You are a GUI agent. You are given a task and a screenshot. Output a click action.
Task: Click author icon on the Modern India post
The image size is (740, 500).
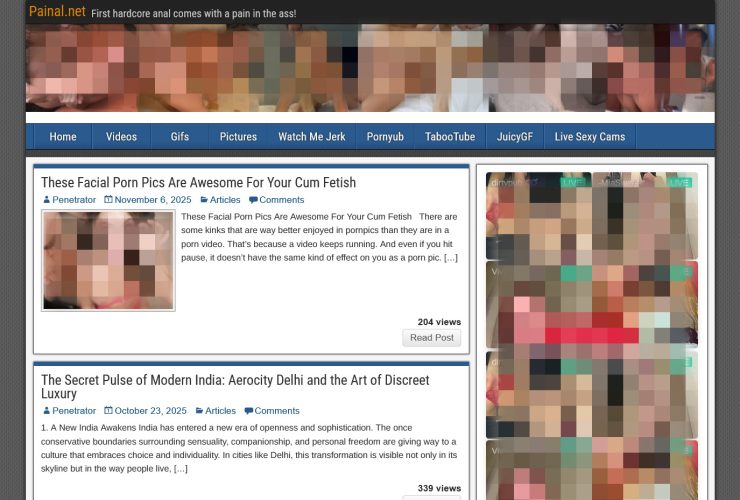[46, 411]
